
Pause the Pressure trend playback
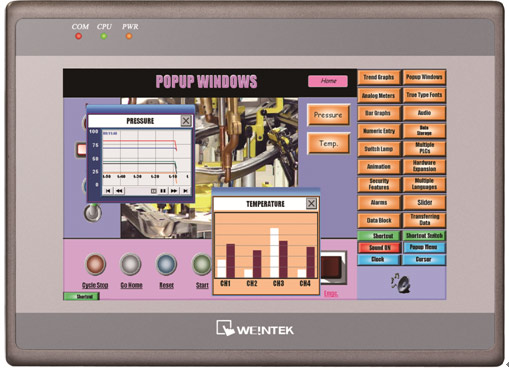tap(163, 191)
